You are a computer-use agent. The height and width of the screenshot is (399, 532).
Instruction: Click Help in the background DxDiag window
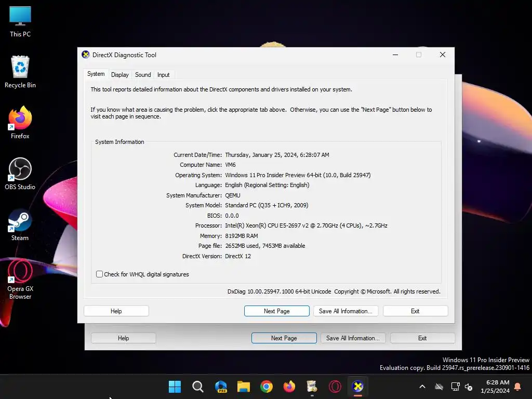pyautogui.click(x=124, y=338)
